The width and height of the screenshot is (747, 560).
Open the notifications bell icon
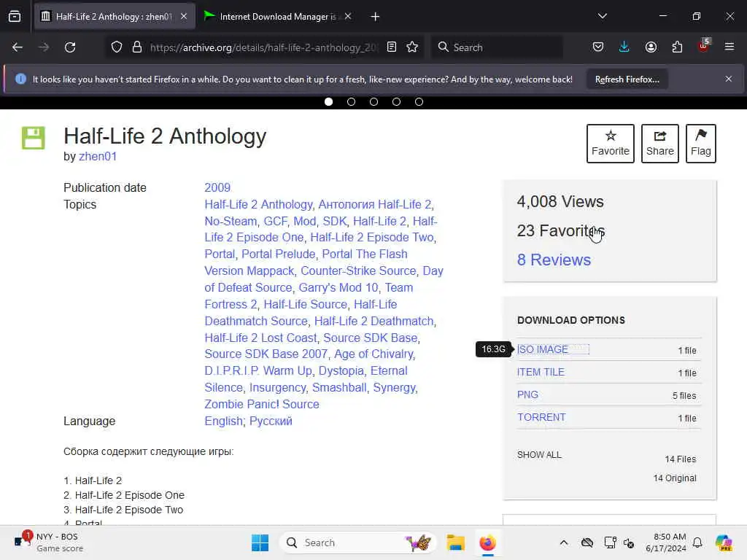[697, 542]
